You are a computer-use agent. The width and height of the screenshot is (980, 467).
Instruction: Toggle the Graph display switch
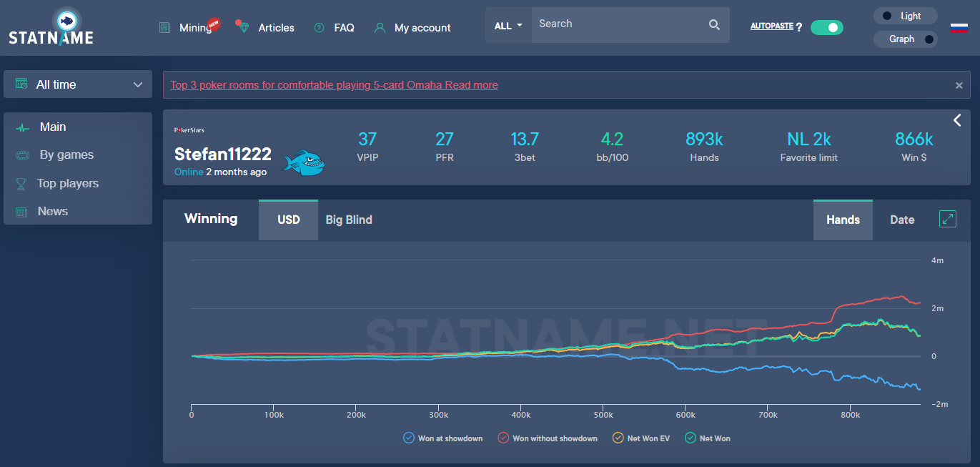coord(905,39)
